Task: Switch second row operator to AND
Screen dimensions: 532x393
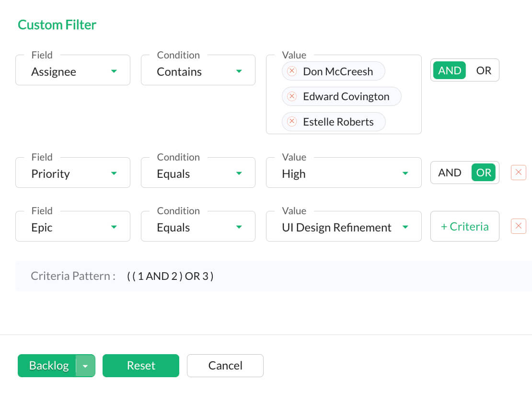Action: click(449, 173)
